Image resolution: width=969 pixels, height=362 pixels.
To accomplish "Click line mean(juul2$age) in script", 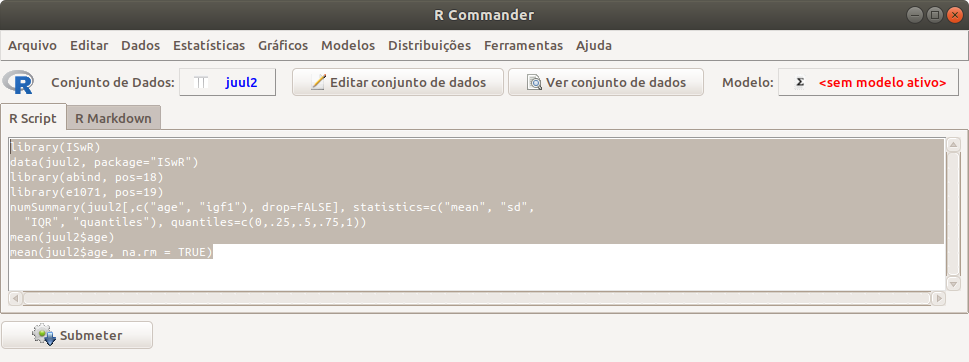I will click(62, 237).
